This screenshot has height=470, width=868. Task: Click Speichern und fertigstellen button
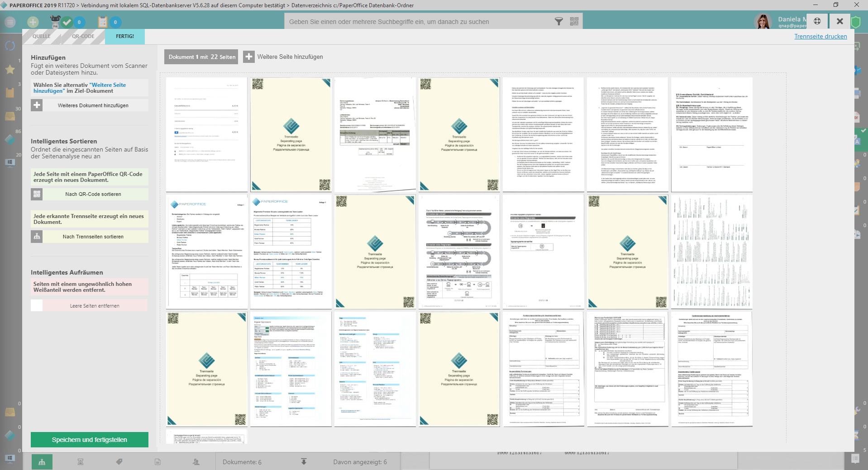click(90, 440)
